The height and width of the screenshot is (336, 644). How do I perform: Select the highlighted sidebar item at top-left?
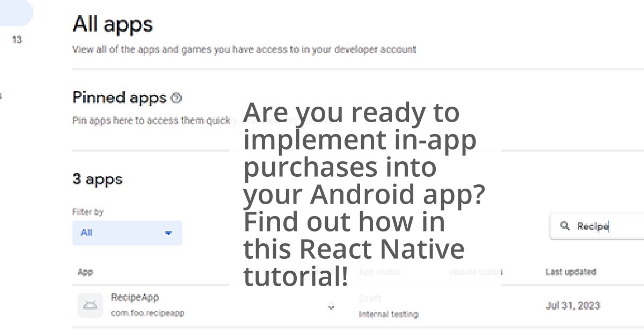click(x=15, y=13)
